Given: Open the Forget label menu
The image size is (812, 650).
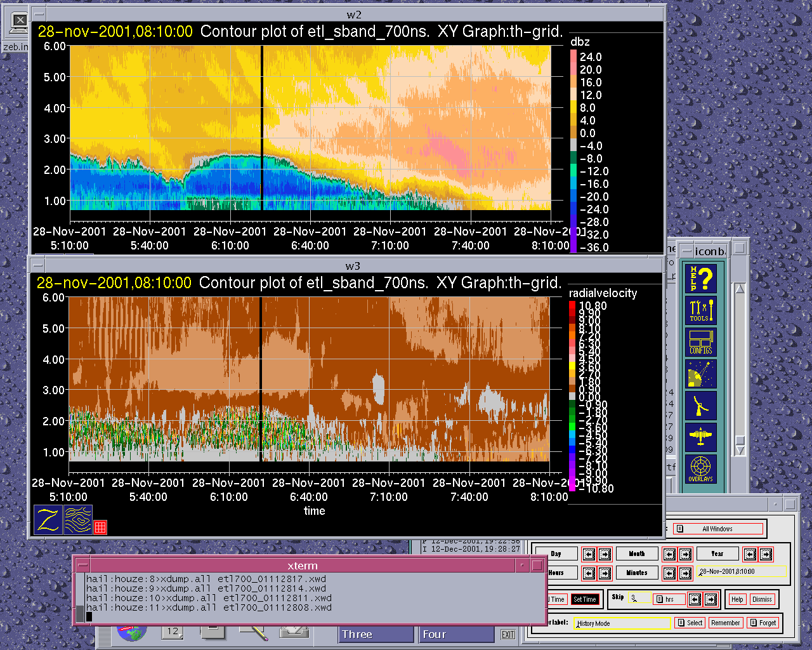Looking at the screenshot, I should click(763, 623).
